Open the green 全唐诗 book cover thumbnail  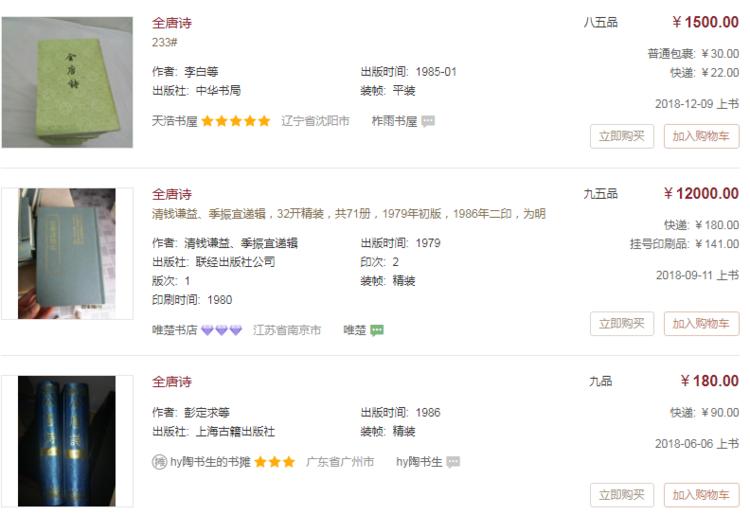(67, 82)
